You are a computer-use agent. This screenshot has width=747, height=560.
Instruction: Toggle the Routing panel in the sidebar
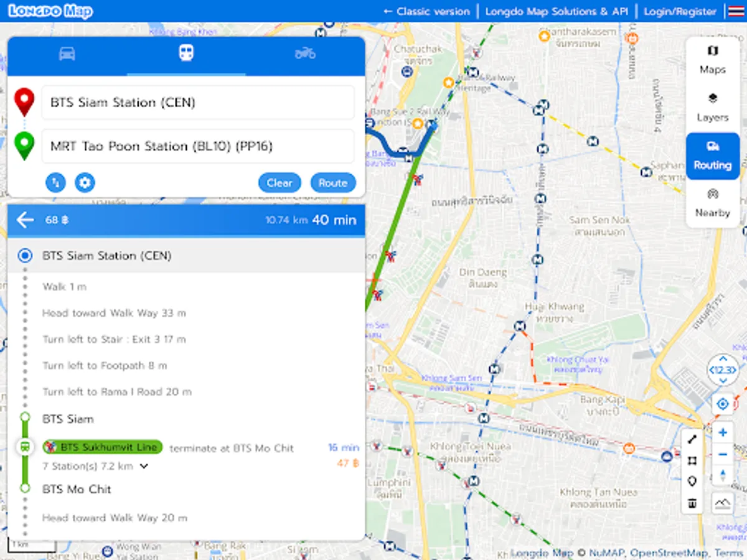712,156
